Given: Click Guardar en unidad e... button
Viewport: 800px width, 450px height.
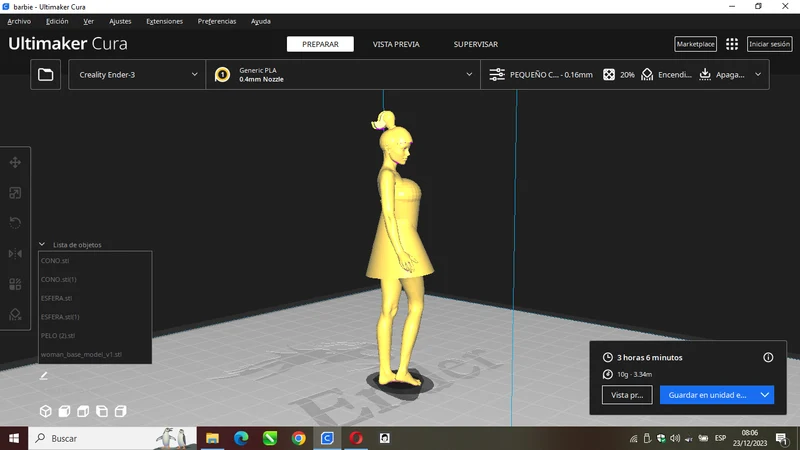Looking at the screenshot, I should click(708, 395).
